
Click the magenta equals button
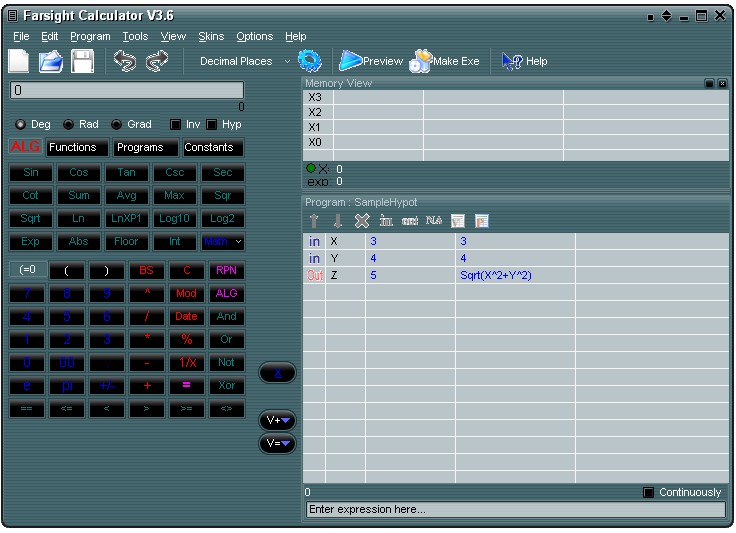pyautogui.click(x=186, y=385)
